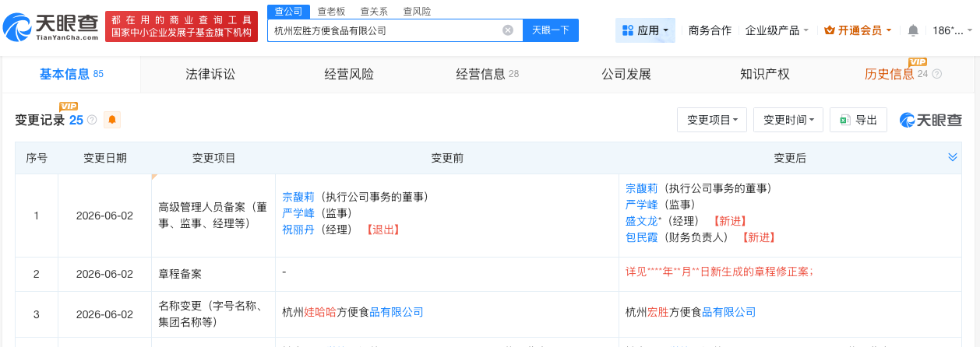Open 变更项目 filter dropdown
Viewport: 980px width, 347px height.
712,120
